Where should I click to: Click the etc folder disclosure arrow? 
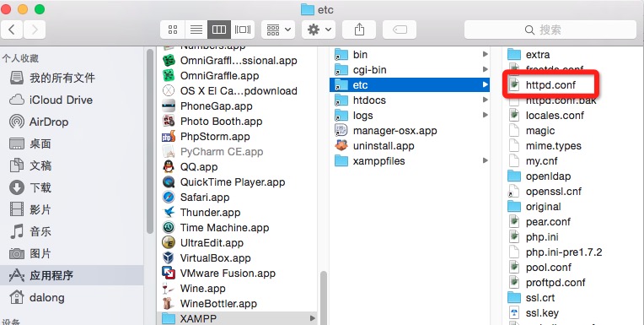(x=485, y=84)
